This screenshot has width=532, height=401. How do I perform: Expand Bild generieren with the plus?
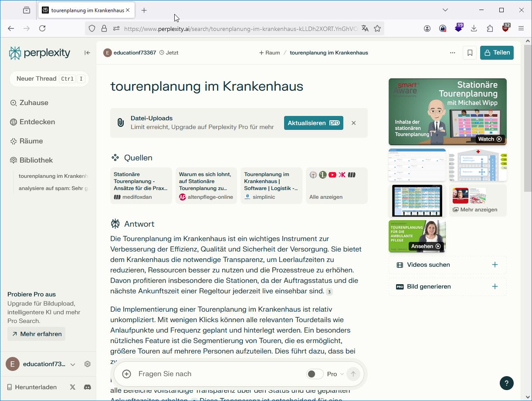point(495,286)
